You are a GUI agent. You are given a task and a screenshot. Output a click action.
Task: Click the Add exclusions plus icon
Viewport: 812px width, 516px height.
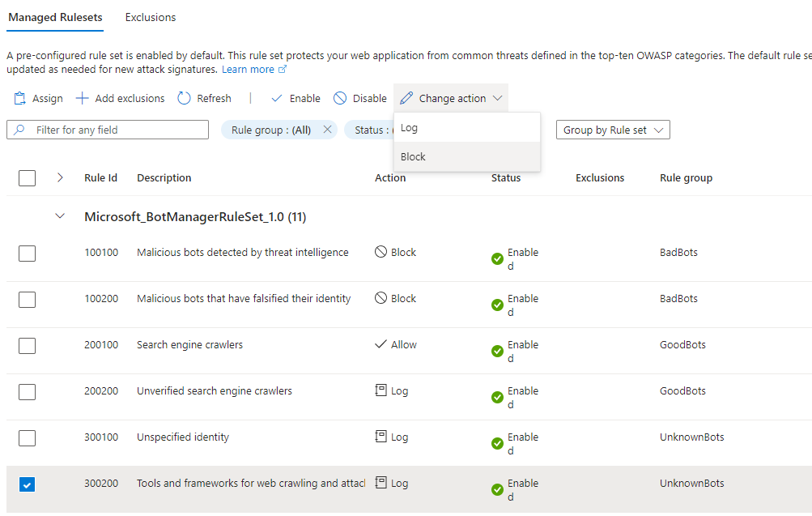[x=82, y=98]
